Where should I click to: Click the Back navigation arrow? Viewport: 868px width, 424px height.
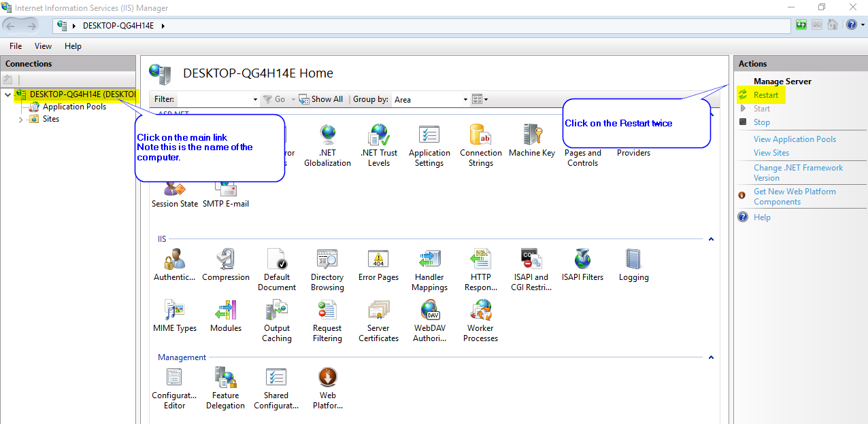tap(11, 25)
